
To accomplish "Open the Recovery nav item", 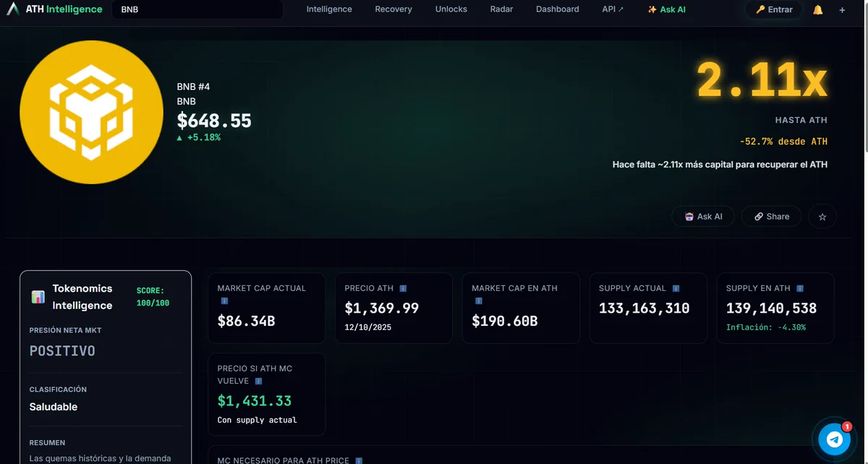I will [393, 9].
